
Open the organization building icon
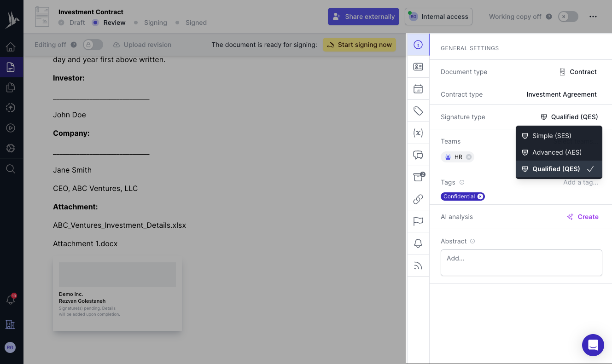click(10, 324)
